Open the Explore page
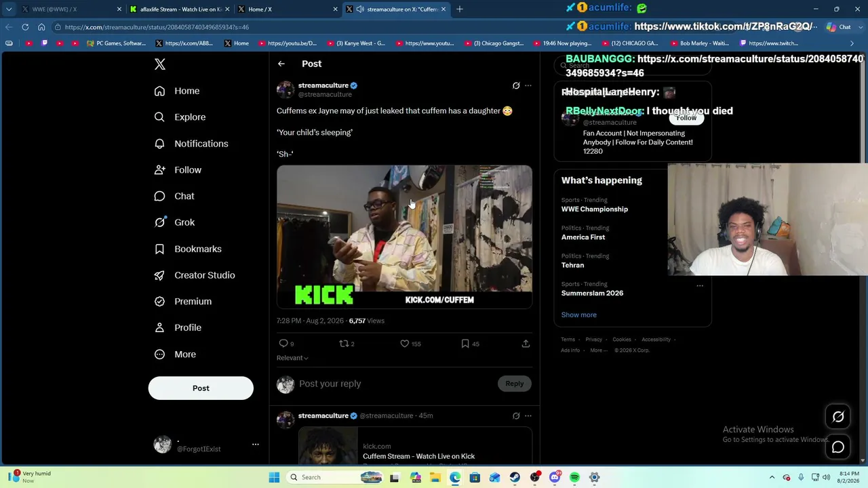This screenshot has height=488, width=868. 180,117
